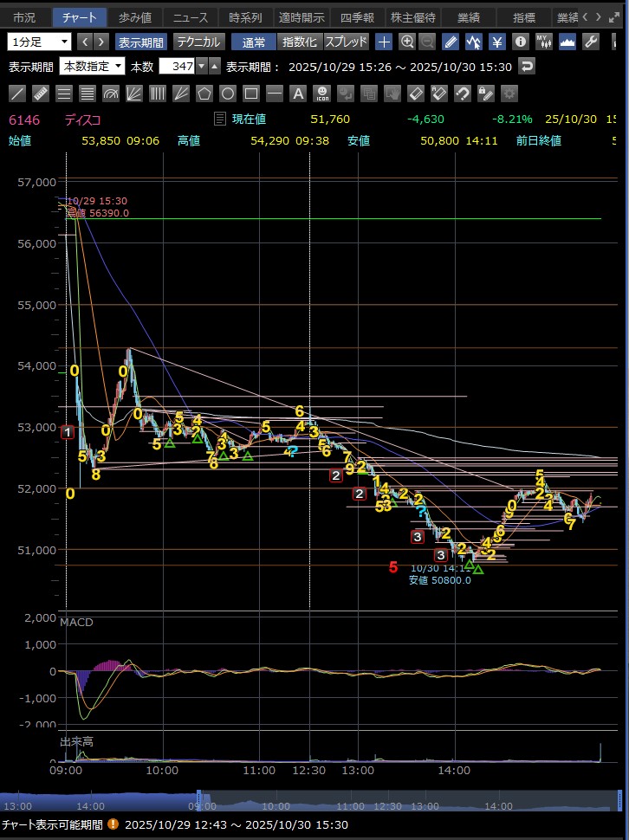Select the text annotation A tool
The image size is (629, 840).
(297, 94)
